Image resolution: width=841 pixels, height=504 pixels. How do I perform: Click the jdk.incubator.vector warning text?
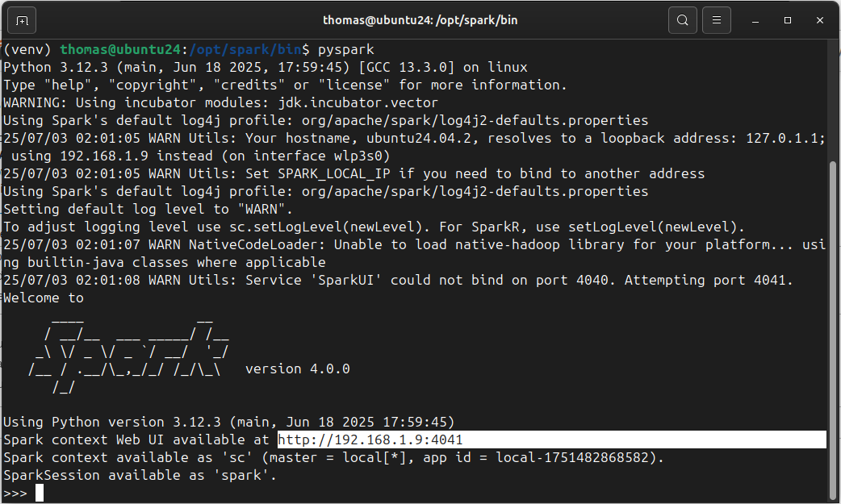pyautogui.click(x=358, y=102)
